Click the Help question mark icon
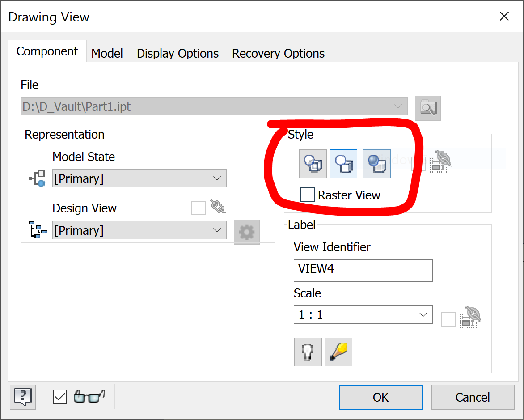This screenshot has width=524, height=420. (x=22, y=397)
